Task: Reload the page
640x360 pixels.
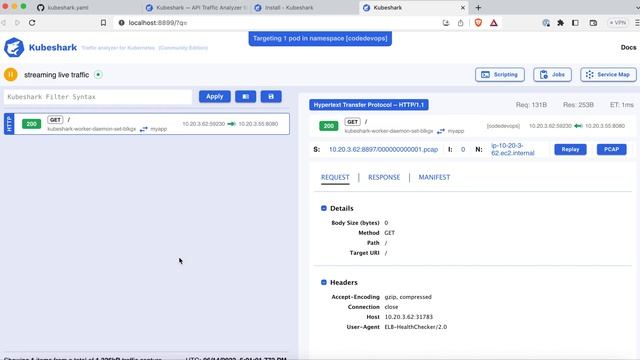Action: (32, 23)
